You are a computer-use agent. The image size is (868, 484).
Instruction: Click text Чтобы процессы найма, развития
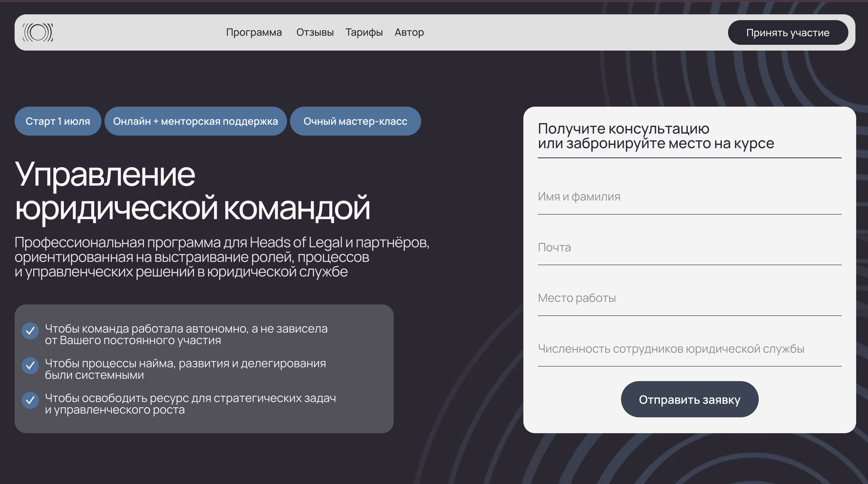tap(185, 369)
